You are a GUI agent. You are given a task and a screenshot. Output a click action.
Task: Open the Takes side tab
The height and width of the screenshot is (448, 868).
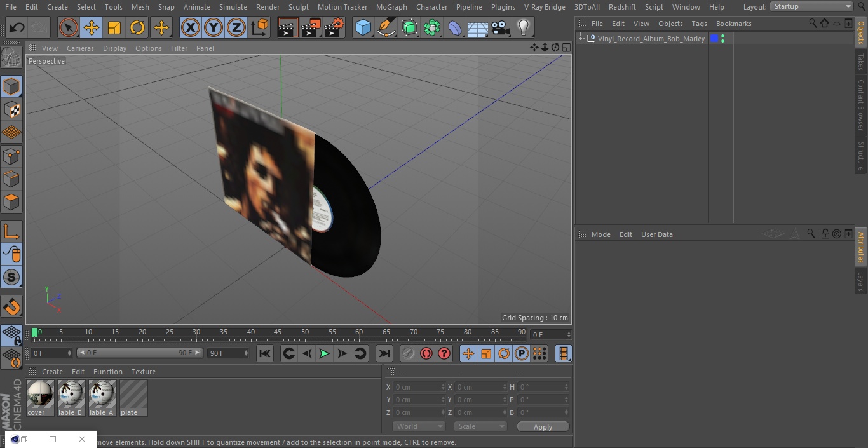[861, 62]
